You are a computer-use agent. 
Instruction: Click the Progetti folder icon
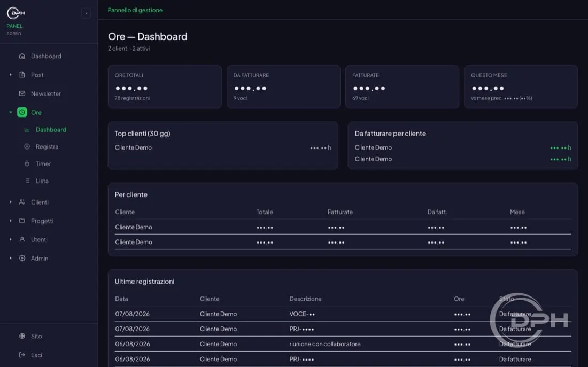point(22,221)
